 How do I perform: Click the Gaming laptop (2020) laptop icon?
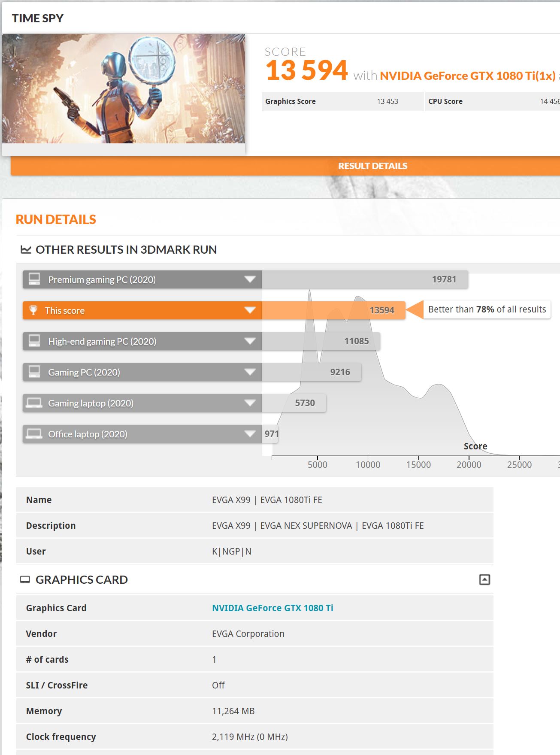tap(34, 403)
